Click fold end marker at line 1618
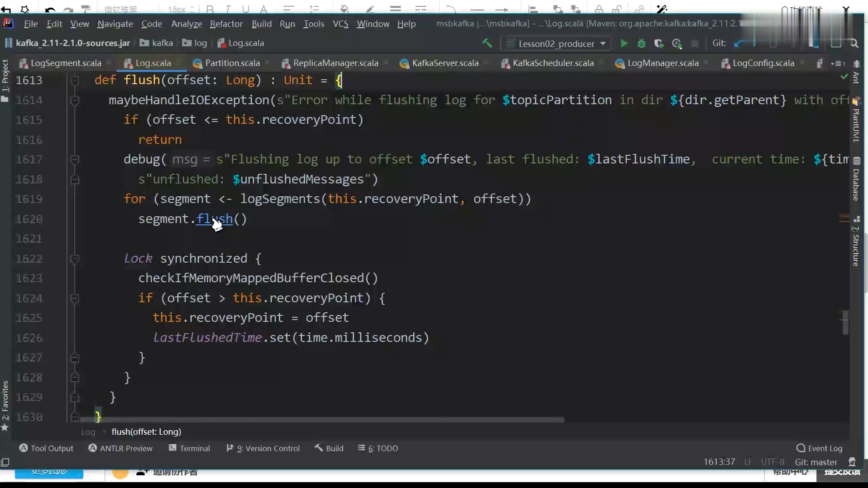The height and width of the screenshot is (488, 868). (75, 179)
